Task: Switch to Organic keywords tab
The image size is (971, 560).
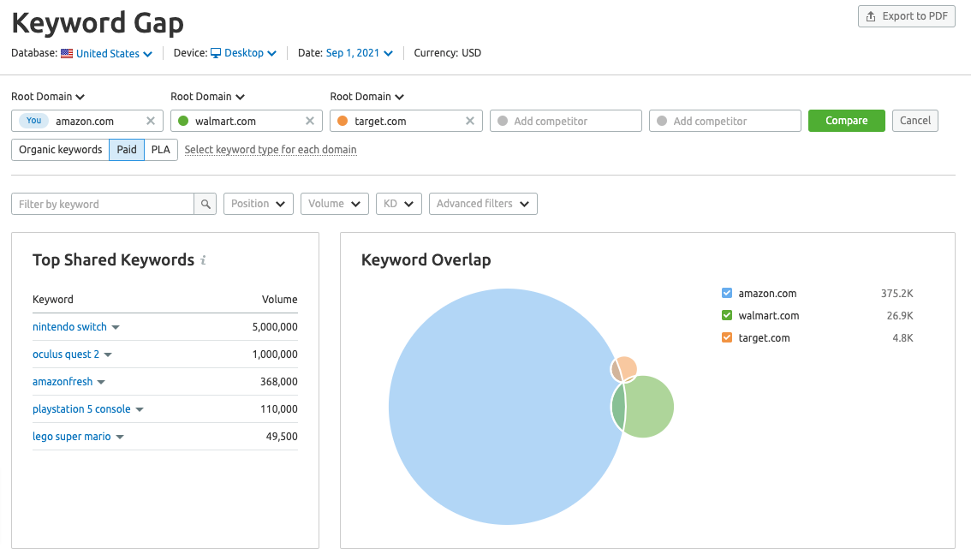Action: (x=60, y=150)
